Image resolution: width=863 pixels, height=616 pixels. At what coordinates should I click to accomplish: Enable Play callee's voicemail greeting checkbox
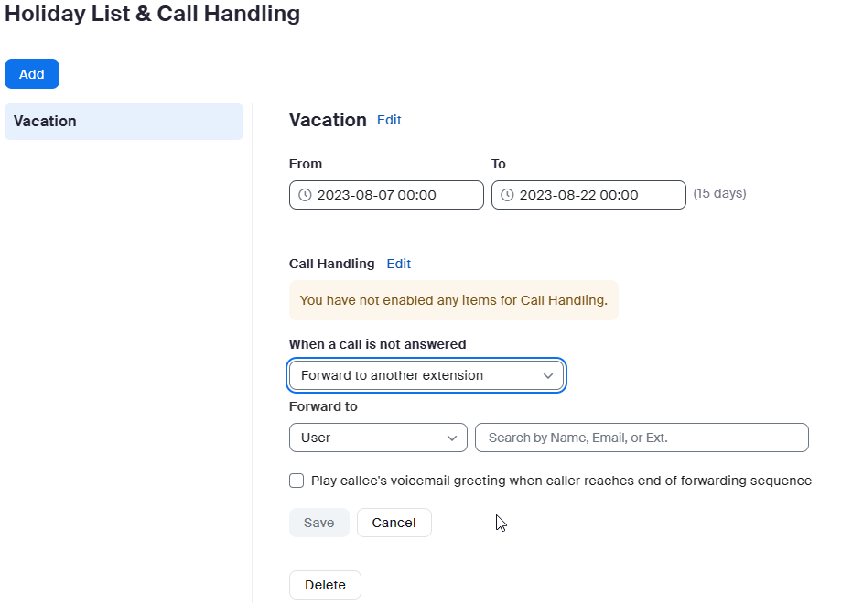coord(297,481)
